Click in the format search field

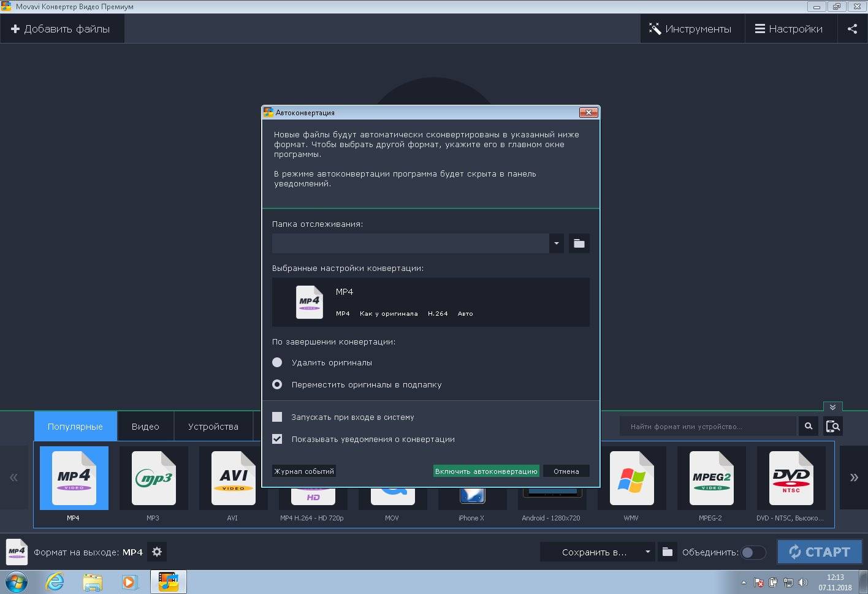click(708, 426)
